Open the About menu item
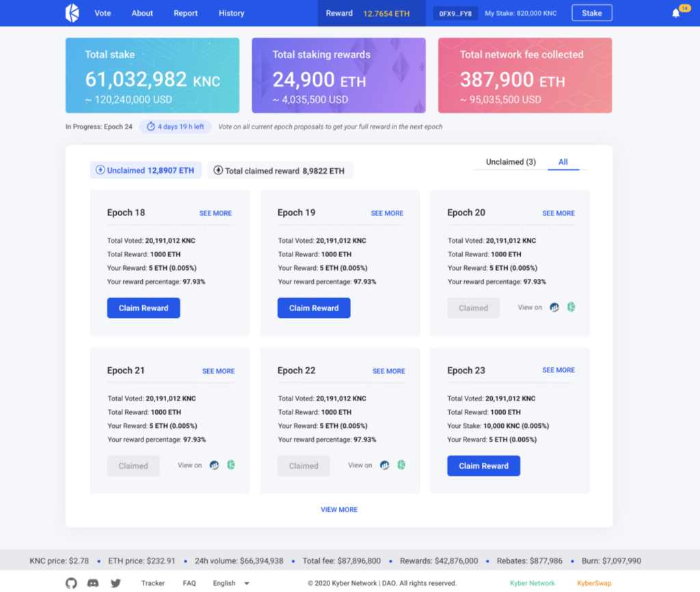Image resolution: width=700 pixels, height=592 pixels. coord(142,14)
